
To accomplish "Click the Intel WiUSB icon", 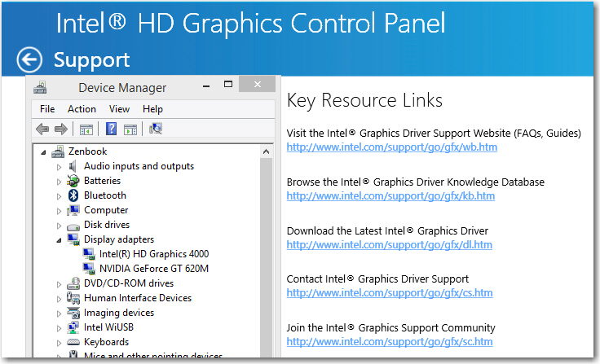I will 73,327.
